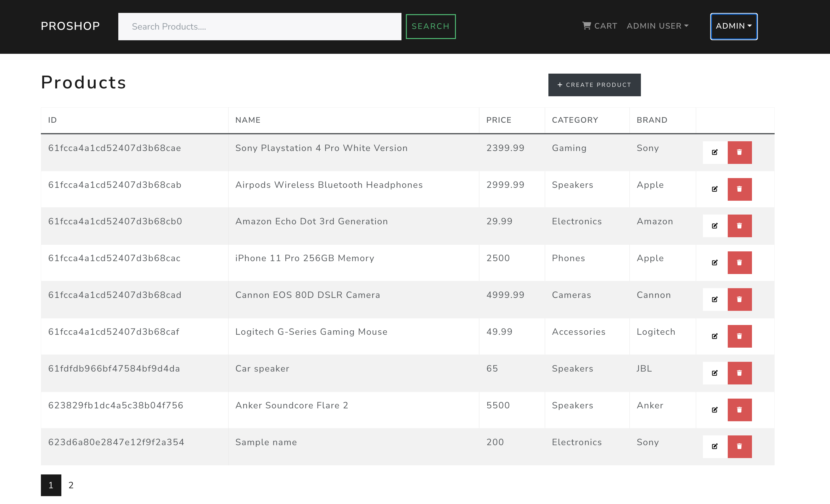This screenshot has width=830, height=504.
Task: Delete the iPhone 11 Pro 256GB product
Action: click(740, 262)
